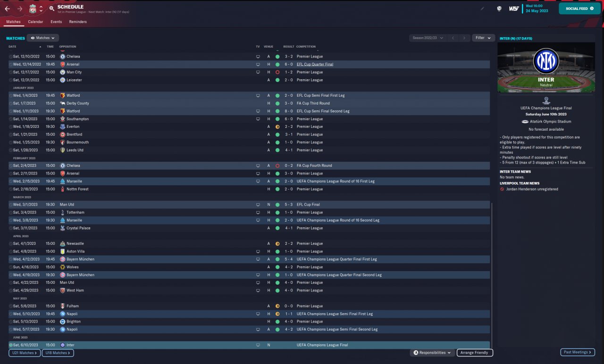The width and height of the screenshot is (604, 364).
Task: Click the Man City crest
Action: [62, 72]
